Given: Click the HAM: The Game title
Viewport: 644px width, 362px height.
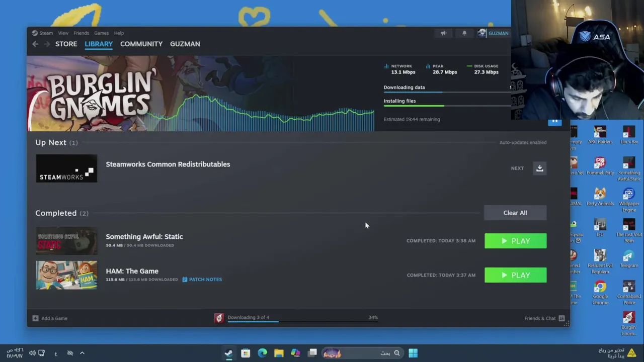Looking at the screenshot, I should (132, 271).
